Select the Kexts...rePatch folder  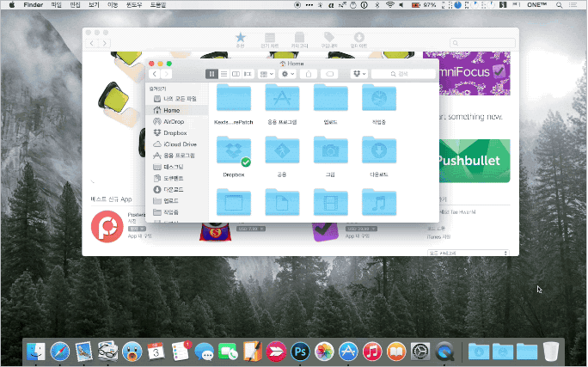234,98
